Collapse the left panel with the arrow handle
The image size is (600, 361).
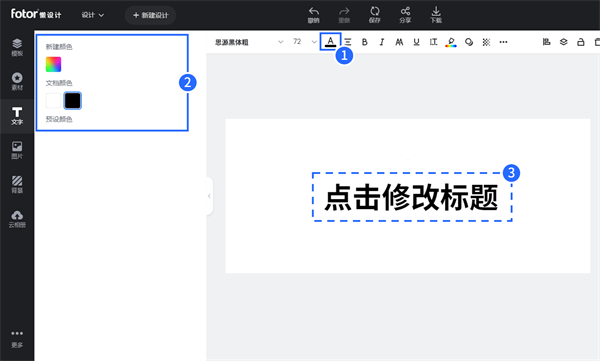point(209,196)
